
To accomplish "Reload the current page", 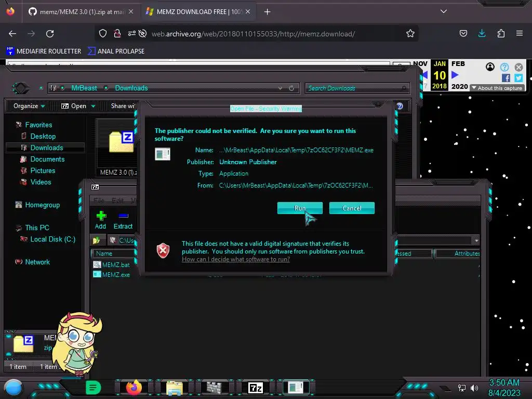I will 50,34.
